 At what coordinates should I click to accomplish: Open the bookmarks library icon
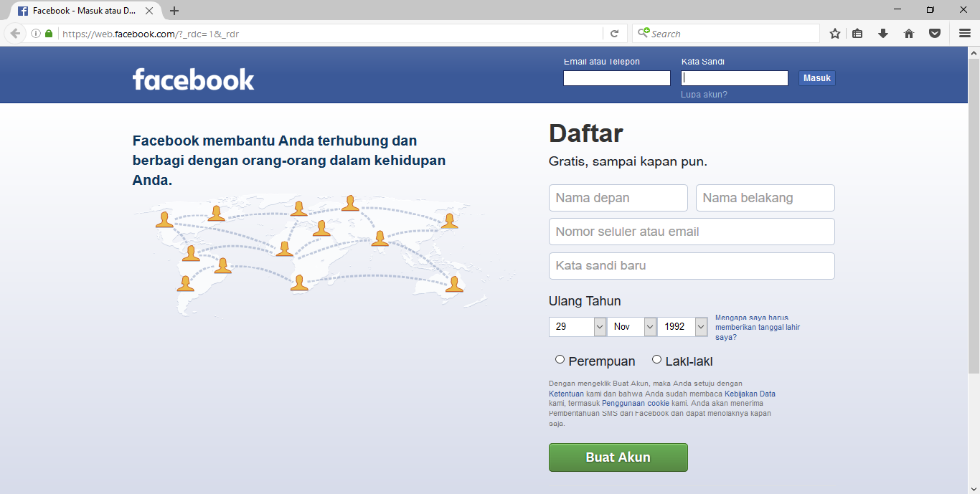coord(857,33)
